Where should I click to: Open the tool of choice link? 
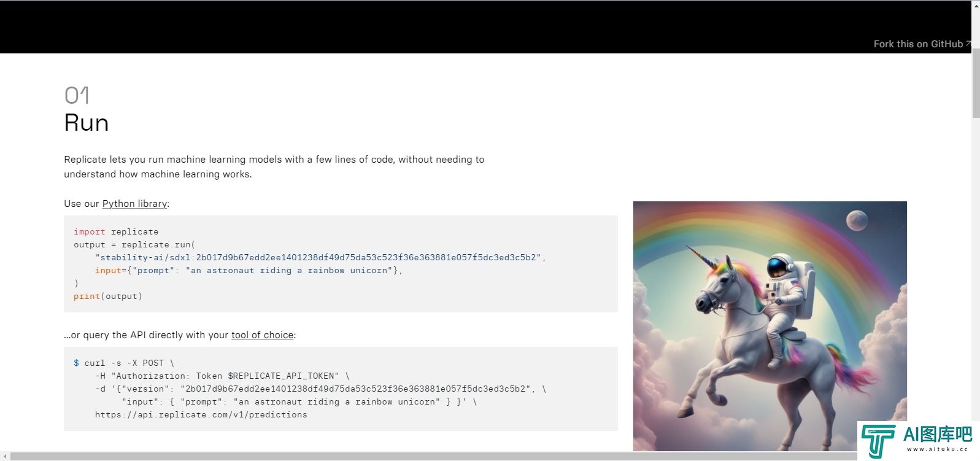click(x=262, y=335)
